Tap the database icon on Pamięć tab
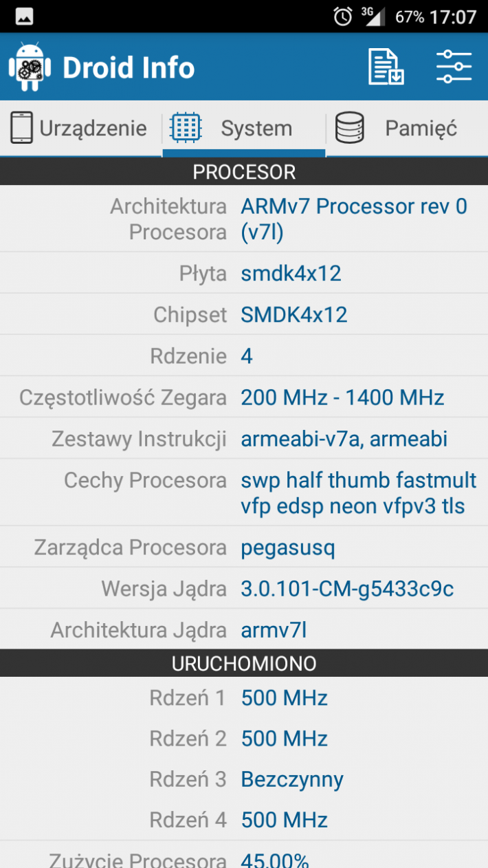488x868 pixels. (349, 128)
